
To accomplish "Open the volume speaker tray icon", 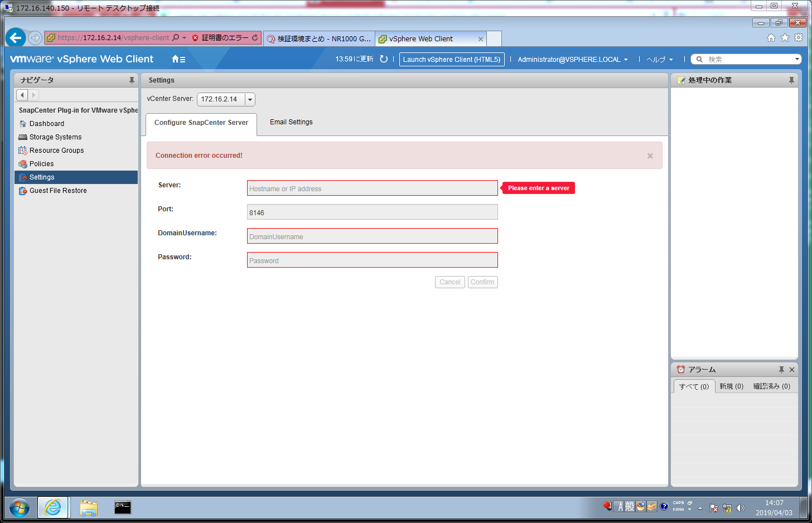I will click(741, 508).
